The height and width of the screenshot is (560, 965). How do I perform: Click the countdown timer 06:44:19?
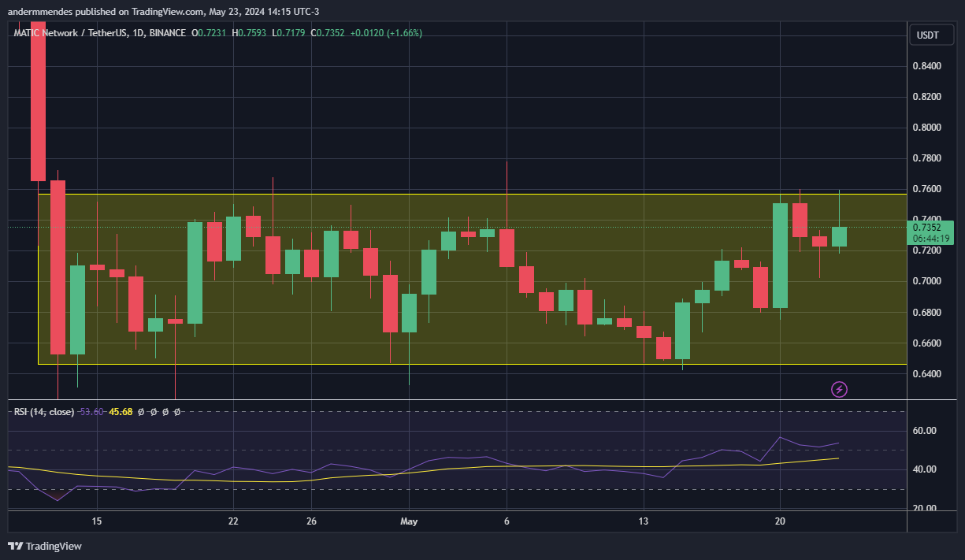point(931,239)
